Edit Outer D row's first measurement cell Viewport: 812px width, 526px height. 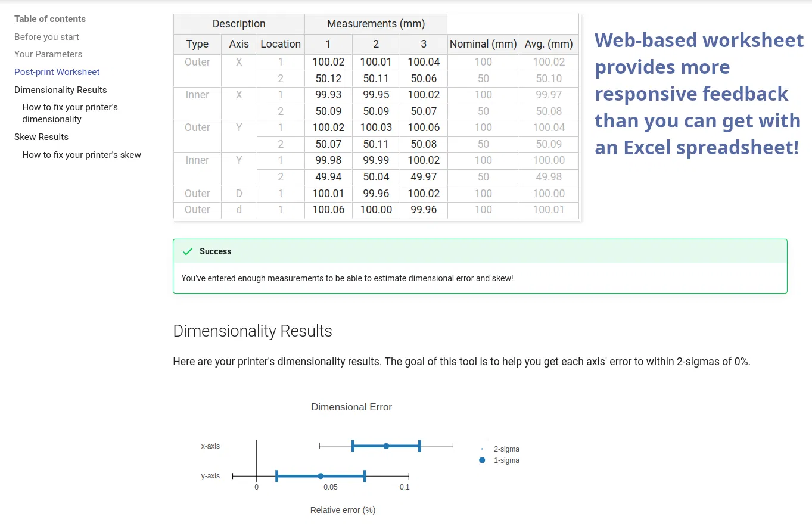328,194
